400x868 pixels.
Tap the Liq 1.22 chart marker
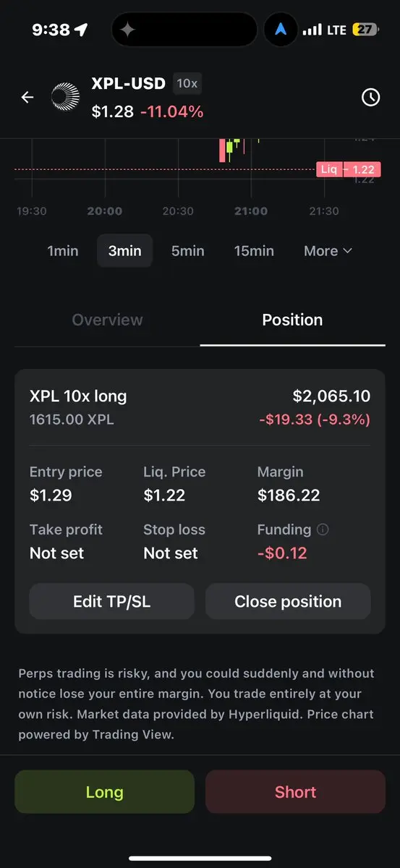pyautogui.click(x=349, y=169)
